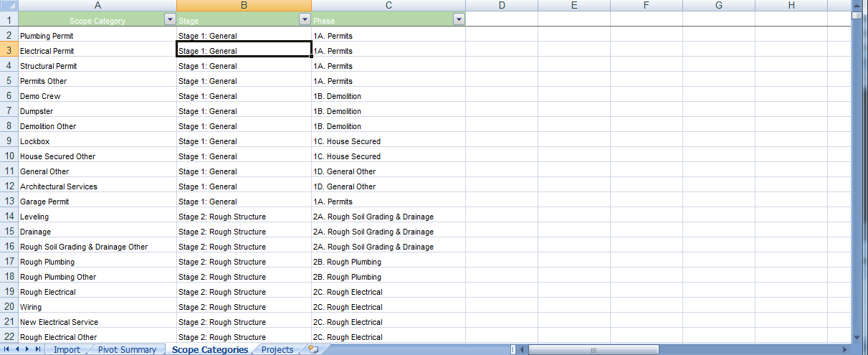Click the vertical scrollbar up arrow
The width and height of the screenshot is (868, 355).
click(857, 5)
